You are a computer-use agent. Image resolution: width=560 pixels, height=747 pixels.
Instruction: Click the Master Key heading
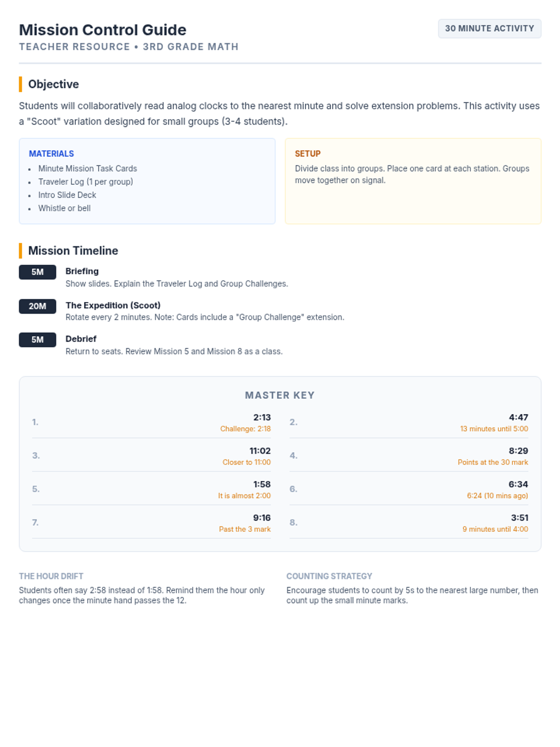pos(280,395)
